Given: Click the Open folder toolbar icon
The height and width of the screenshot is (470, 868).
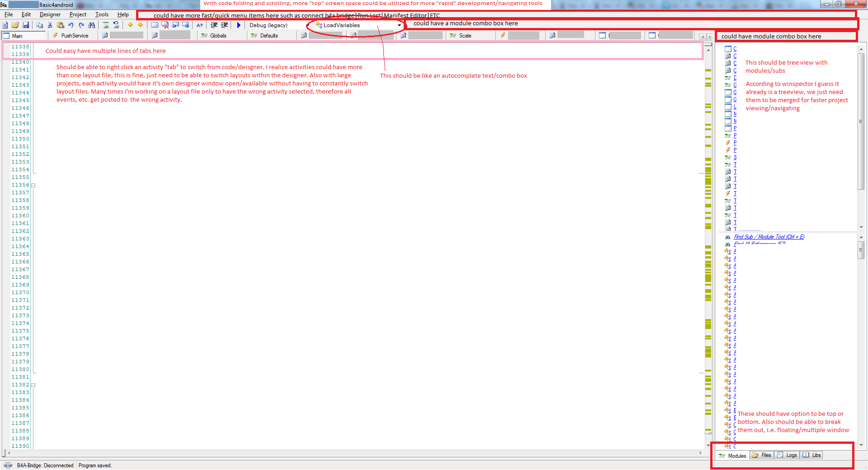Looking at the screenshot, I should (15, 25).
